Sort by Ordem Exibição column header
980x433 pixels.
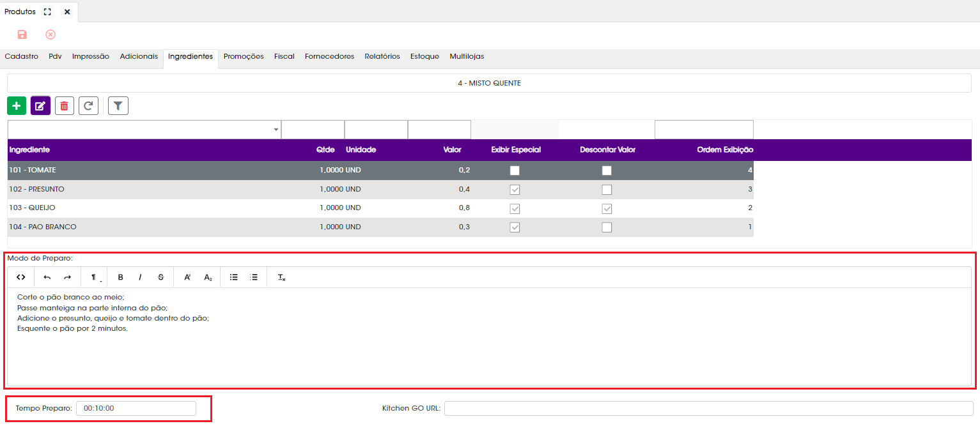725,150
